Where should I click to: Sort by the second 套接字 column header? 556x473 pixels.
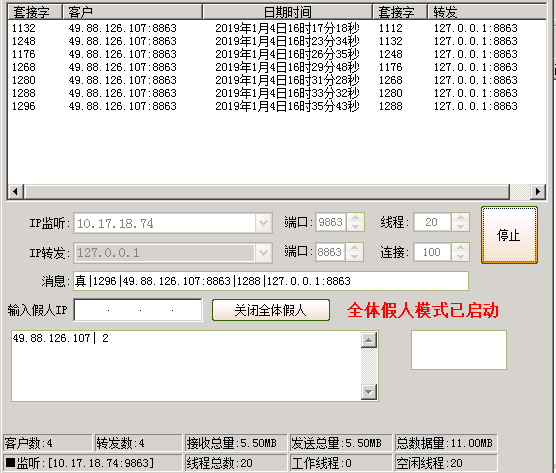click(400, 12)
